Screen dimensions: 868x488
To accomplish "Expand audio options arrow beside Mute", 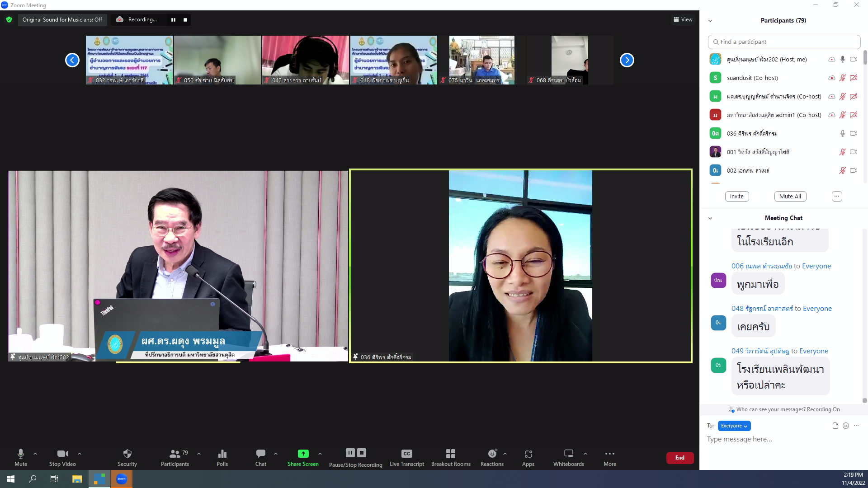I will tap(35, 453).
